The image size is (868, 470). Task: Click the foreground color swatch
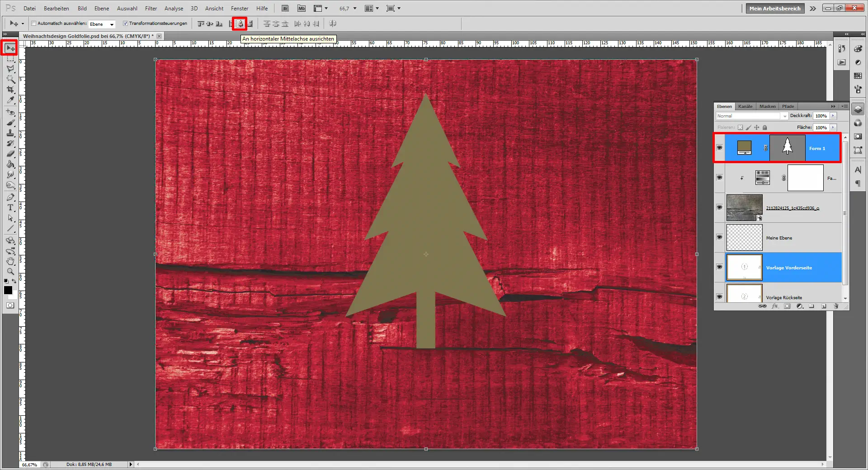(x=8, y=291)
